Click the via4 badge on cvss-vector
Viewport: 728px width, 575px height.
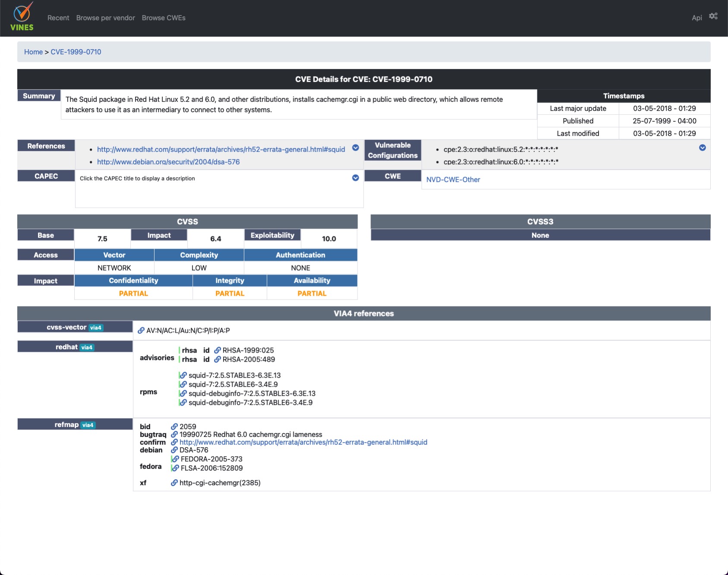pos(96,328)
